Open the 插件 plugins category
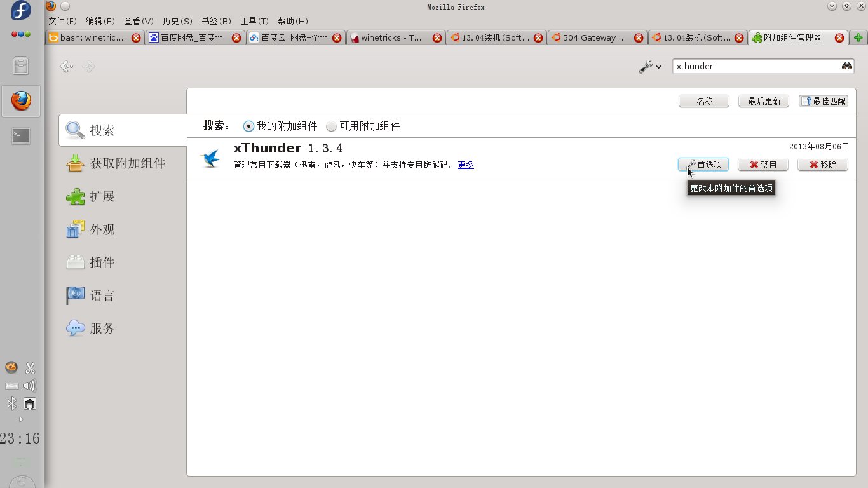Screen dimensions: 868x488 pyautogui.click(x=123, y=262)
